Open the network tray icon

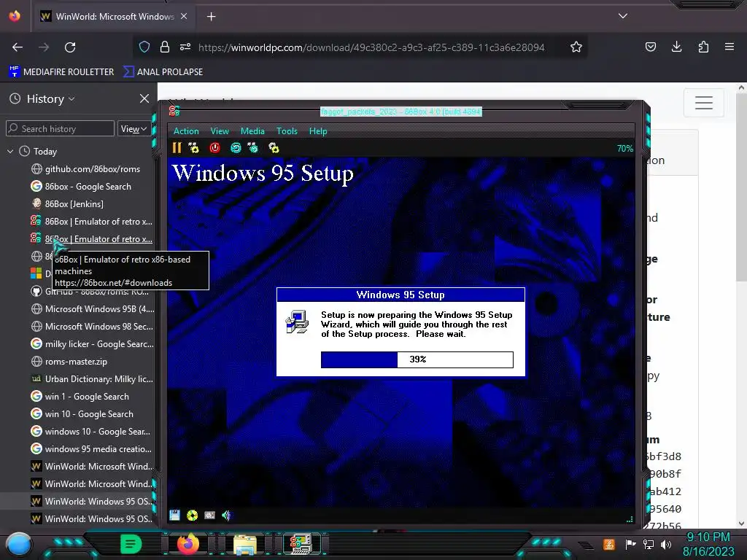[x=649, y=544]
